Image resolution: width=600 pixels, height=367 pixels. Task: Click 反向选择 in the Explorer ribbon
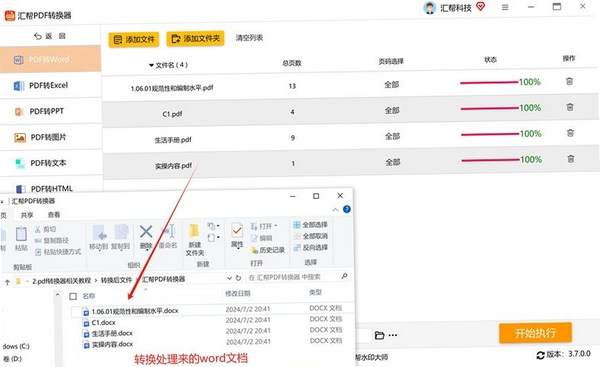(310, 247)
